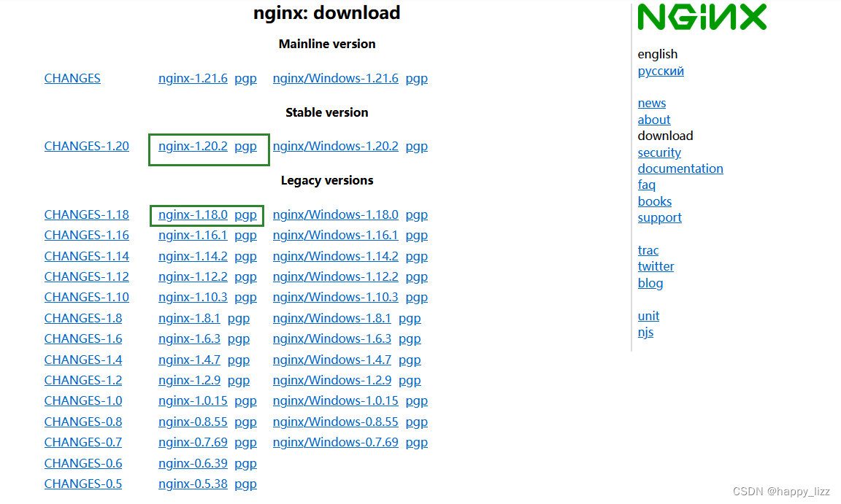The height and width of the screenshot is (504, 841).
Task: Open CHANGES-1.2 link
Action: pos(83,380)
